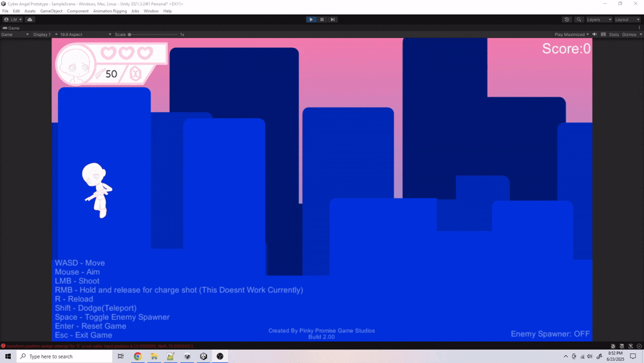Open the Animation Rigging menu
This screenshot has height=363, width=644.
tap(109, 11)
